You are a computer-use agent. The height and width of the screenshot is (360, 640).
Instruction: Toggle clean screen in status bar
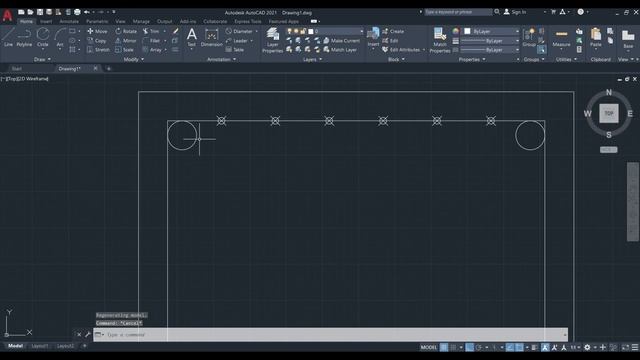[625, 347]
